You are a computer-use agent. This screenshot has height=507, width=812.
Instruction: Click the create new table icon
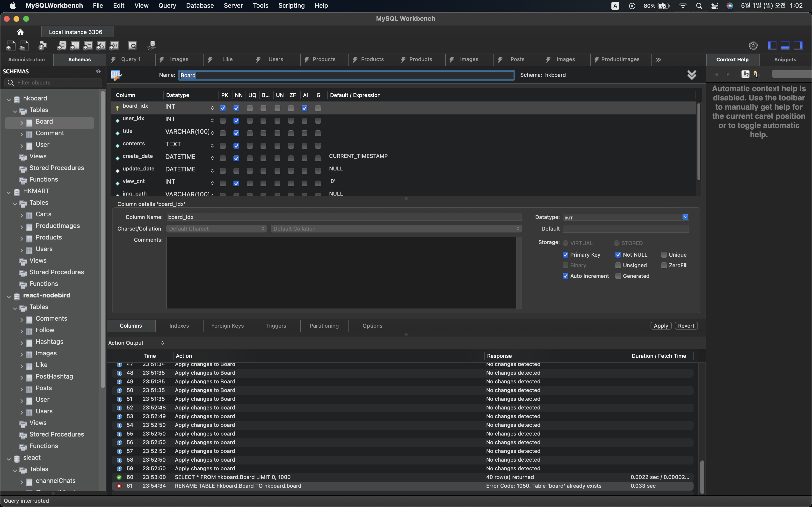[74, 45]
